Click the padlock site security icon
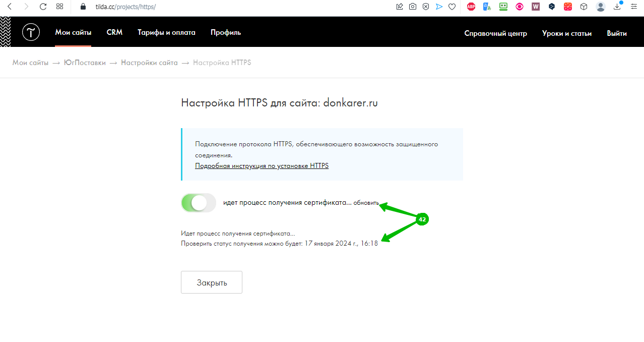 tap(84, 7)
